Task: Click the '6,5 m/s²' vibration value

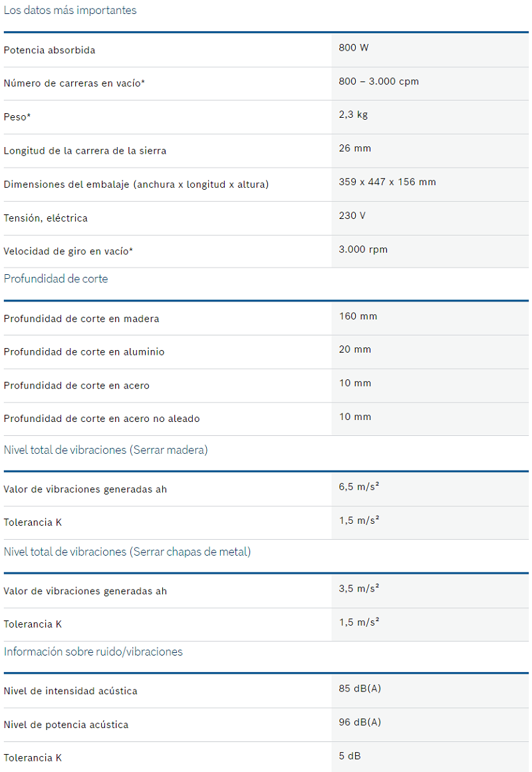Action: [359, 486]
